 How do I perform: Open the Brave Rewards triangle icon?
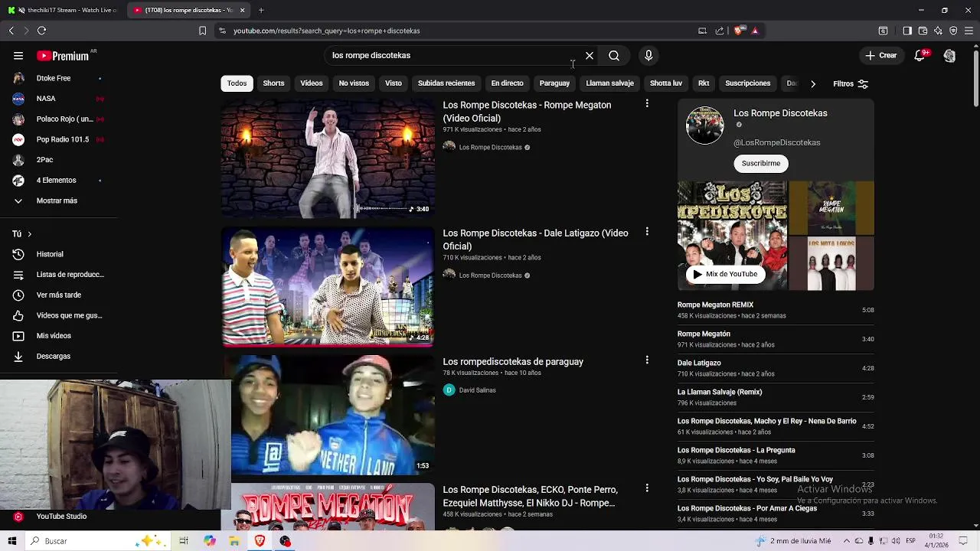[755, 31]
